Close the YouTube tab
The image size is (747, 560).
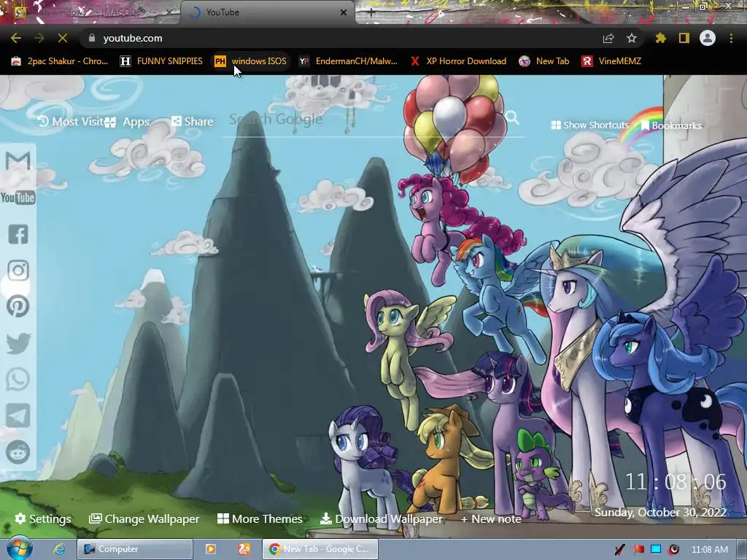tap(344, 13)
